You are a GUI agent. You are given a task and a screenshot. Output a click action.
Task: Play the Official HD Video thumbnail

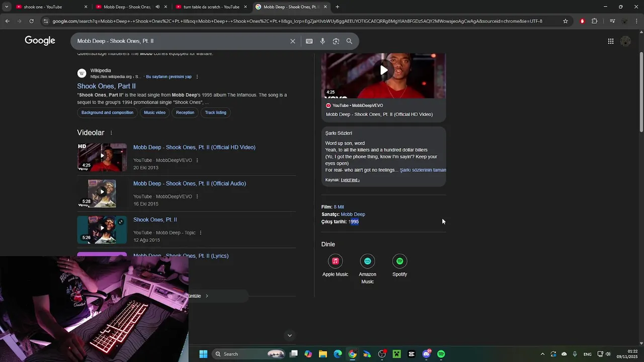[102, 157]
